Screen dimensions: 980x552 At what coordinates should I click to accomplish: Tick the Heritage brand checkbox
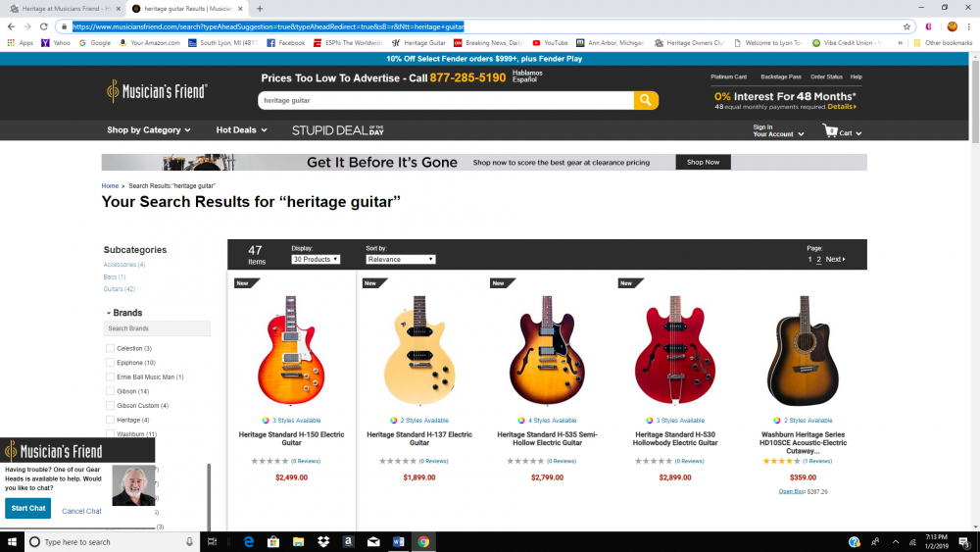110,420
